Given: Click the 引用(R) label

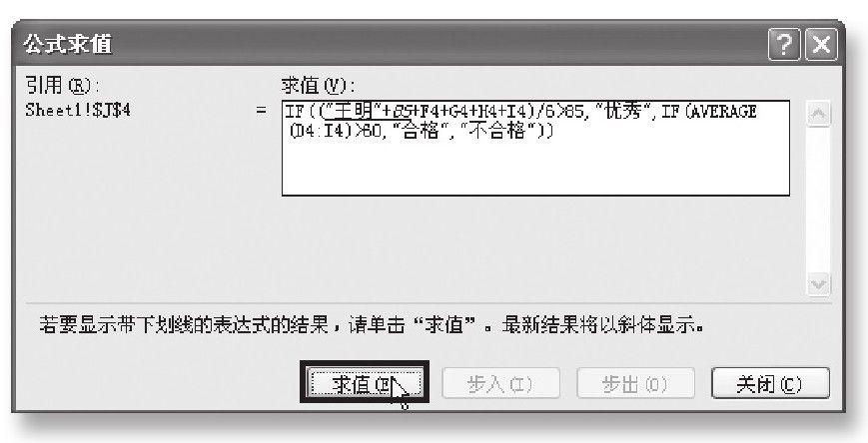Looking at the screenshot, I should tap(62, 86).
